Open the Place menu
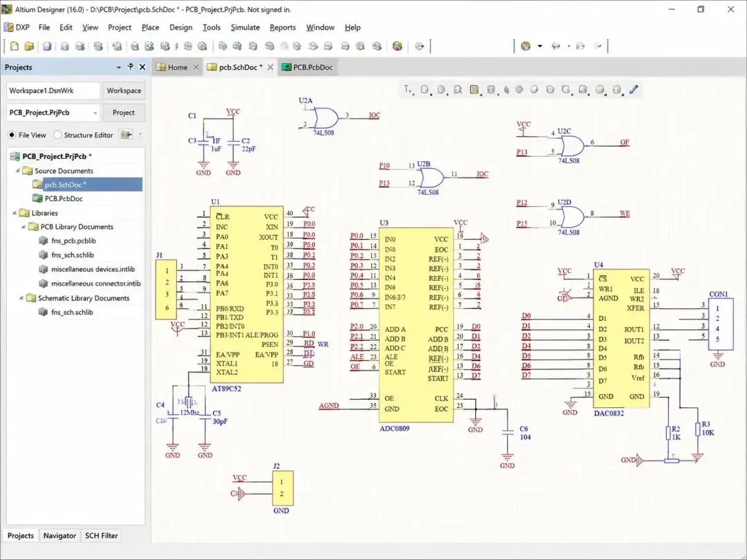The height and width of the screenshot is (560, 747). (151, 27)
